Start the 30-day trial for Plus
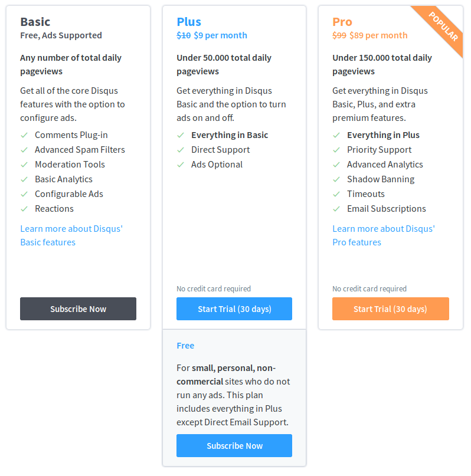Viewport: 471px width, 476px height. 234,308
